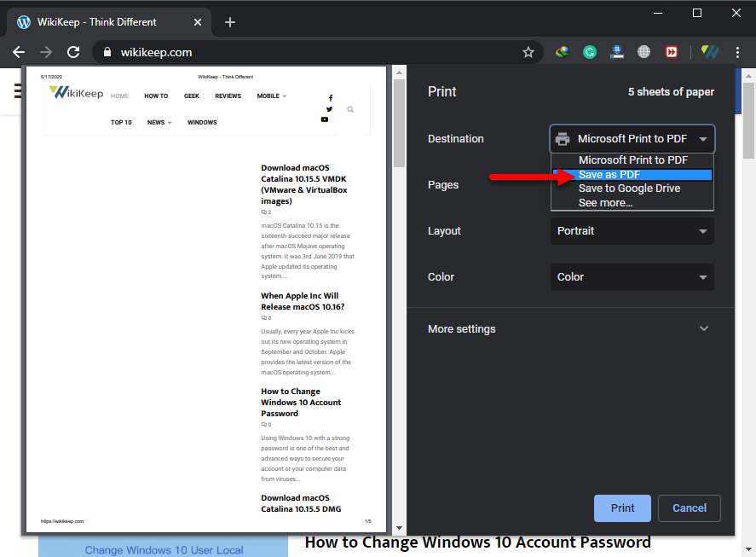This screenshot has width=756, height=557.
Task: Click 'https://wikikeep.com' preview footer text
Action: pos(62,521)
